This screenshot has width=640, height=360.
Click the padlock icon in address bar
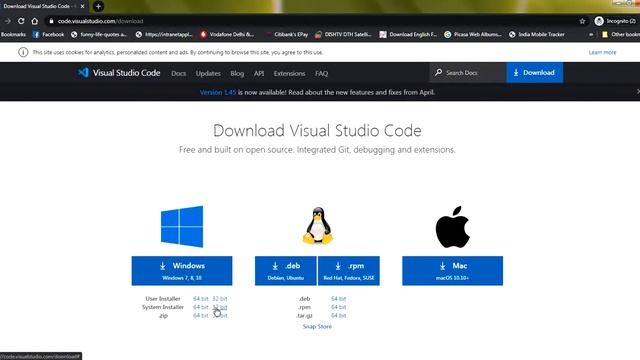(x=51, y=21)
